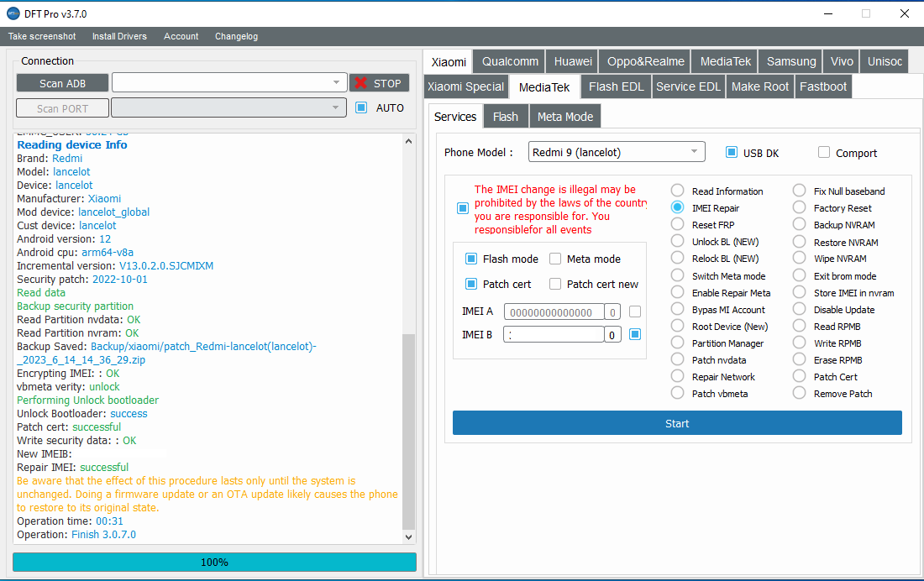
Task: Enable the Patch cert new checkbox
Action: (x=555, y=284)
